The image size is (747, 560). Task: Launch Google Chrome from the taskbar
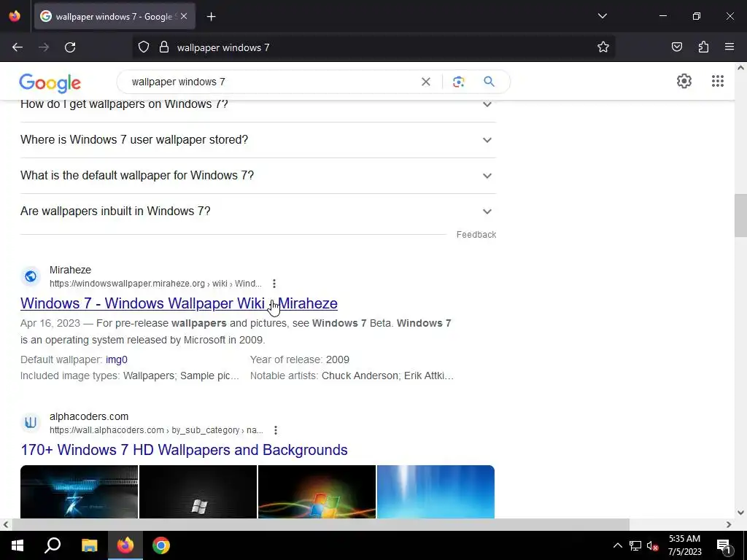click(161, 545)
